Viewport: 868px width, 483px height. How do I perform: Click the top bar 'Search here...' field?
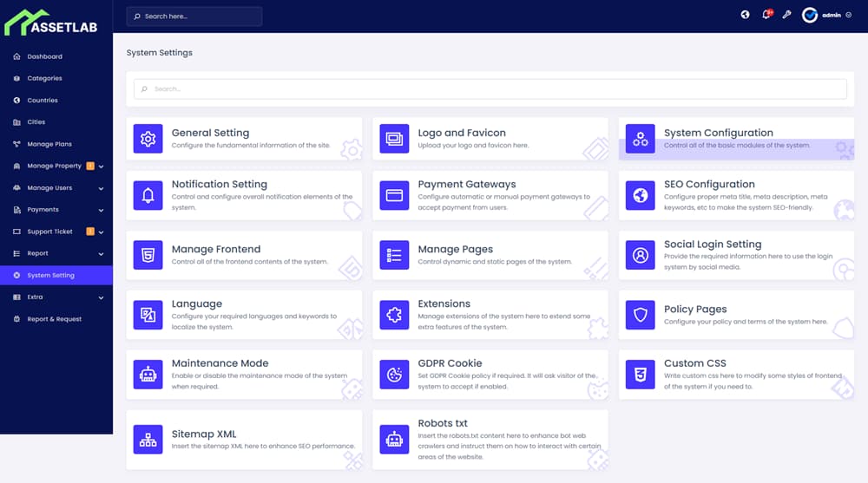pos(194,16)
